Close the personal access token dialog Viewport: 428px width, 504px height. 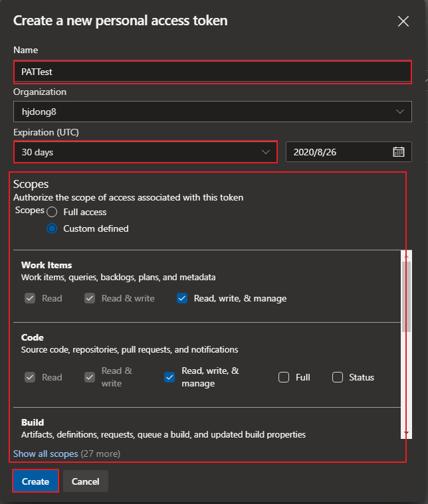(403, 21)
